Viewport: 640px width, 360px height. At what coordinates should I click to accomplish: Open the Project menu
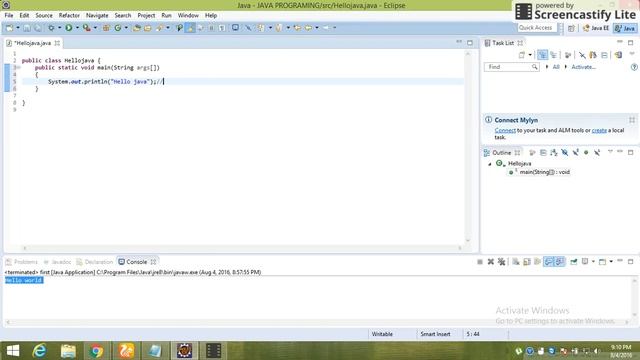coord(146,16)
